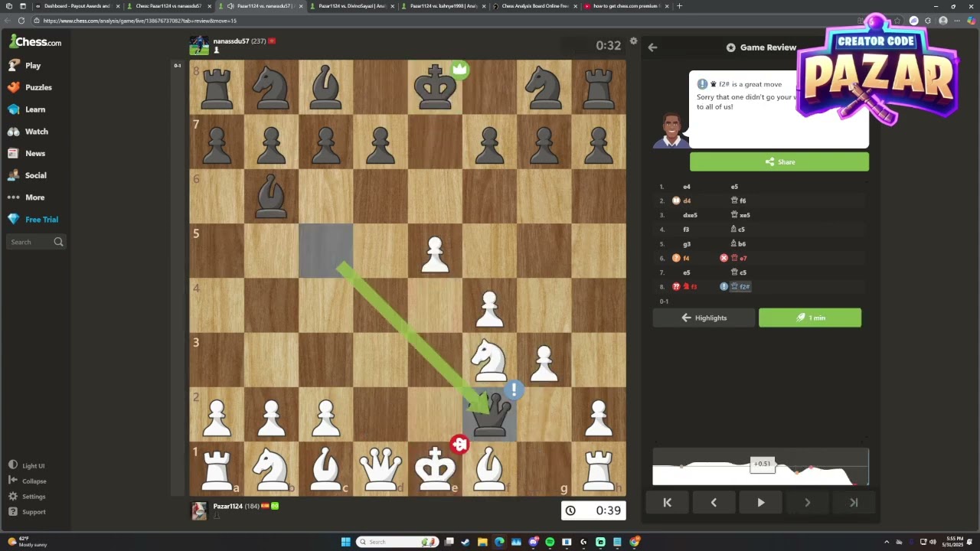Toggle Light UI mode
The image size is (980, 551).
click(27, 465)
